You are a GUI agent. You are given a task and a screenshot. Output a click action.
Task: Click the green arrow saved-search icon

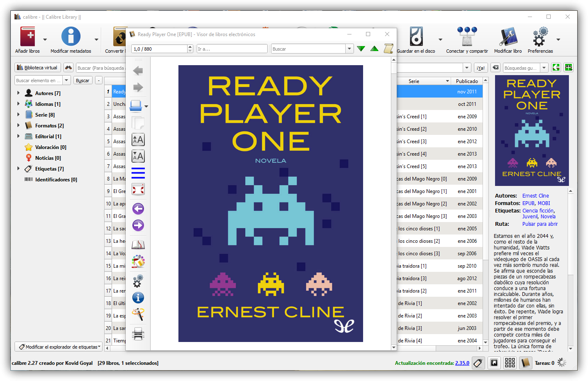[x=556, y=68]
